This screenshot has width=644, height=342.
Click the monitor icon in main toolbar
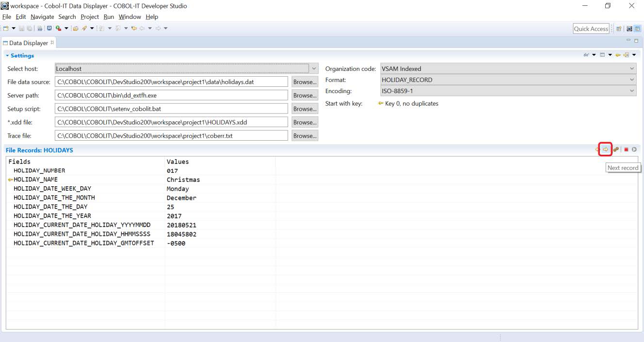[x=49, y=29]
